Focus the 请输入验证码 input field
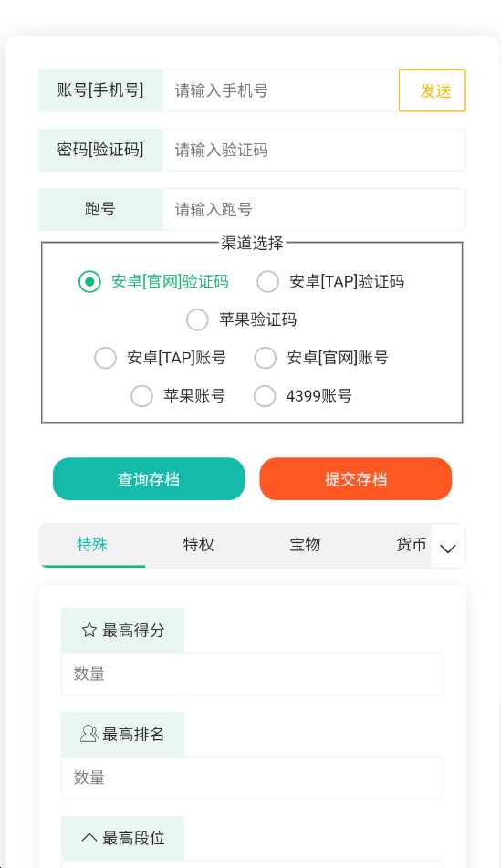Screen dimensions: 501x868 point(314,150)
